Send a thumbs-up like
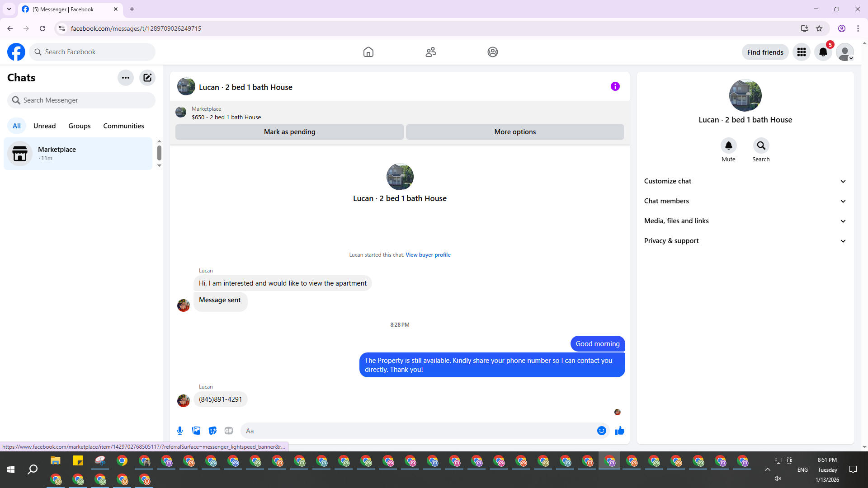The width and height of the screenshot is (868, 488). tap(619, 431)
